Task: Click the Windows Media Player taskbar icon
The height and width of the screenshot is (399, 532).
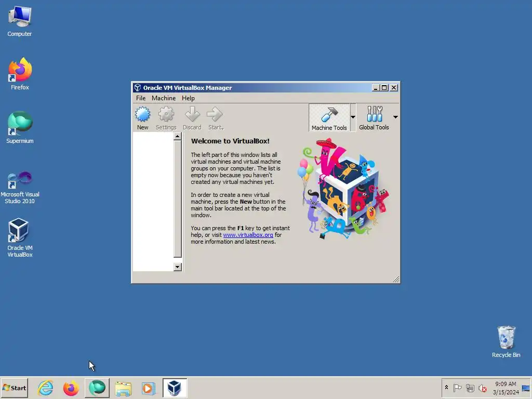Action: click(148, 388)
